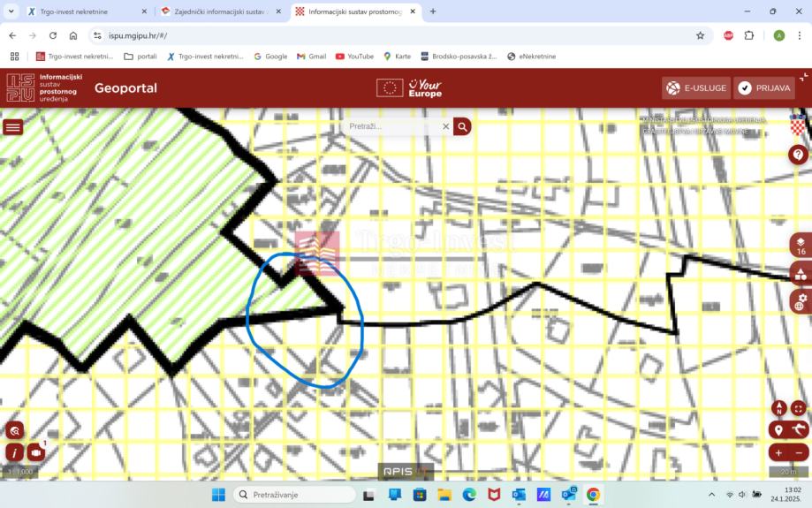Collapse header with the corner arrows icon
The width and height of the screenshot is (812, 508).
pyautogui.click(x=803, y=77)
